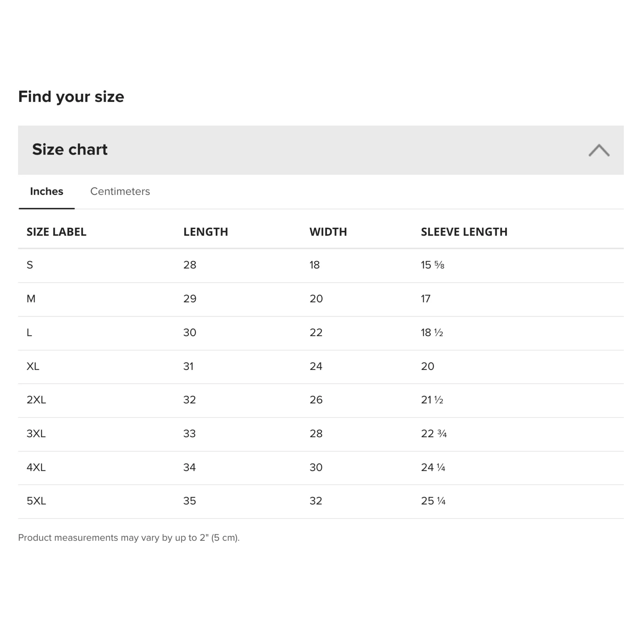
Task: Switch to the Centimeters tab
Action: (120, 191)
